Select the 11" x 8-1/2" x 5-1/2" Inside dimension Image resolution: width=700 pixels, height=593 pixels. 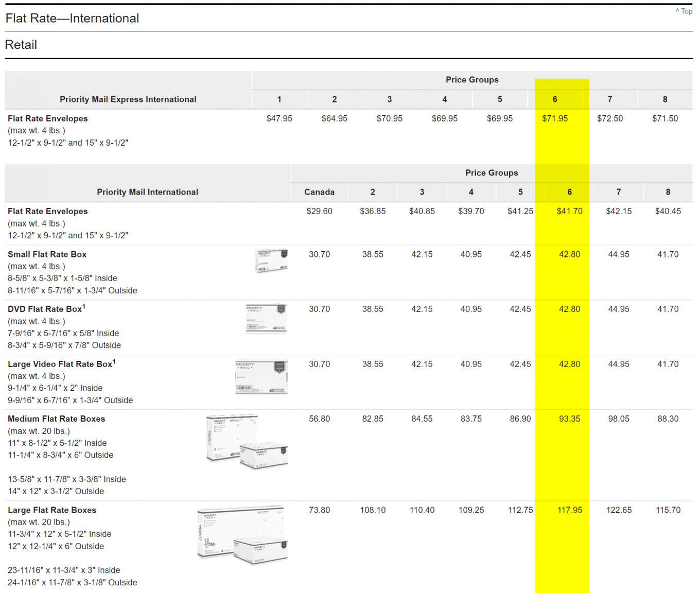click(x=57, y=443)
